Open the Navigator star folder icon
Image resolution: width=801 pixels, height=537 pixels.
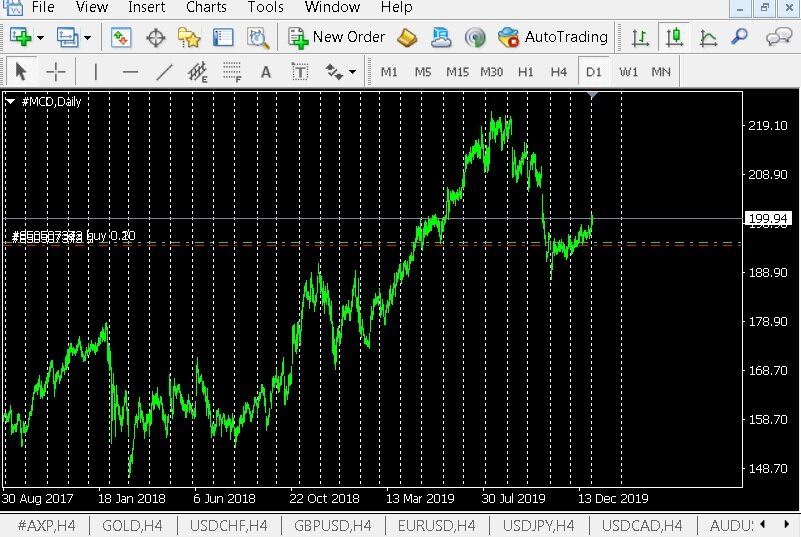pos(189,38)
